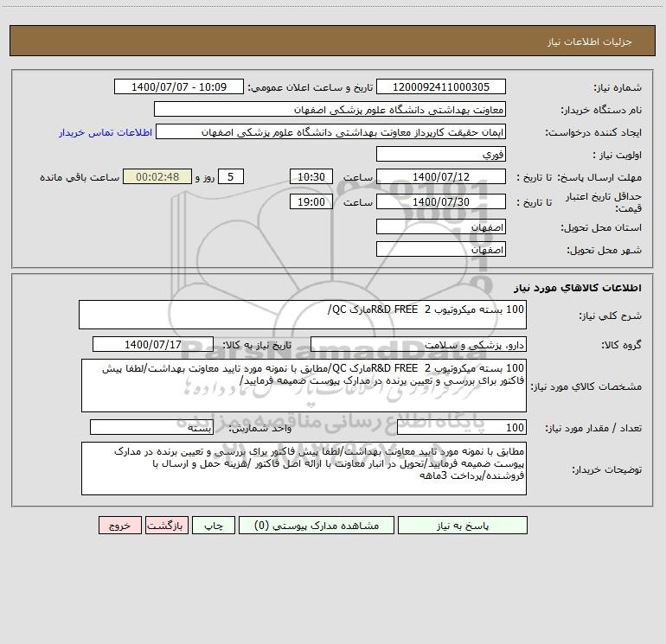
Task: Click the label 'ایجاد کننده درخواست:'
Action: 593,133
